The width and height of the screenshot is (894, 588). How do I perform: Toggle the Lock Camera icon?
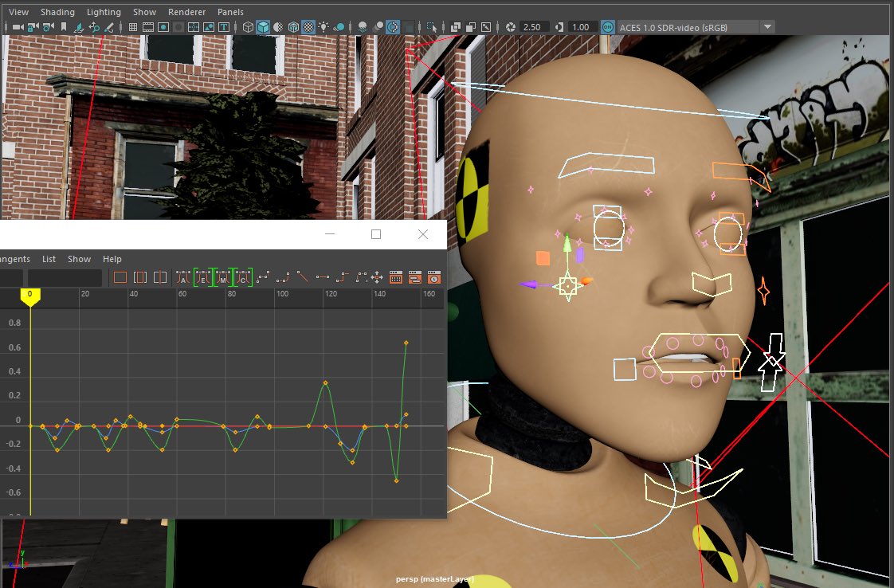tap(33, 27)
